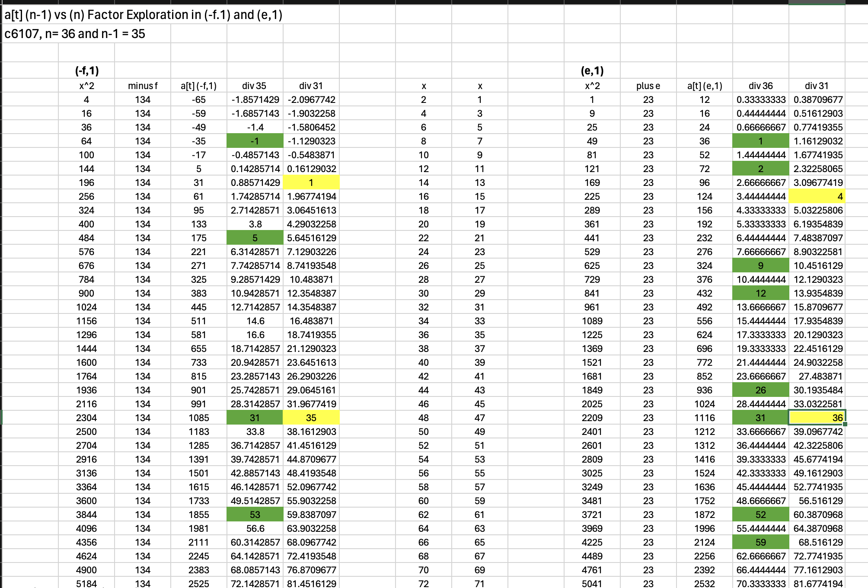The height and width of the screenshot is (588, 868).
Task: Select the cell showing '1.16129032'
Action: (817, 141)
